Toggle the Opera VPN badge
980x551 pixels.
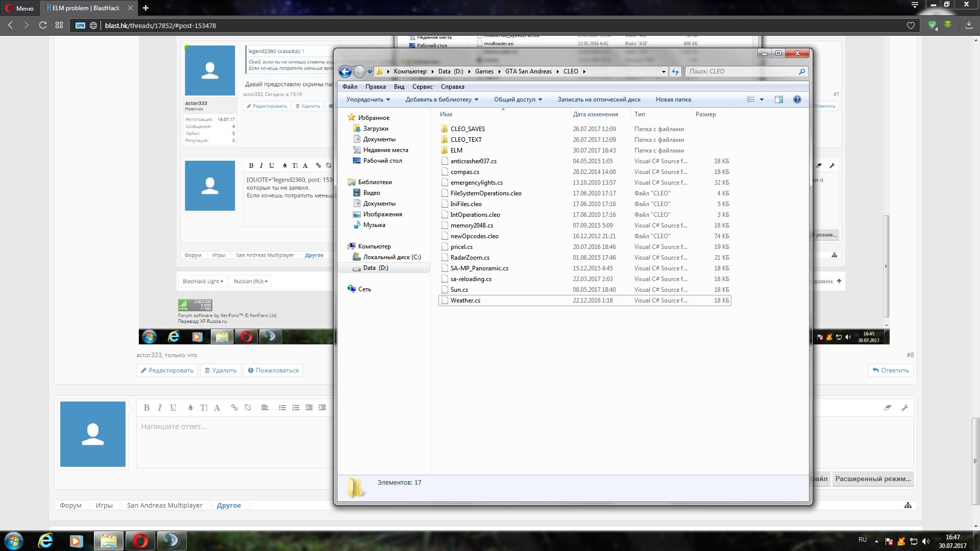pos(80,26)
